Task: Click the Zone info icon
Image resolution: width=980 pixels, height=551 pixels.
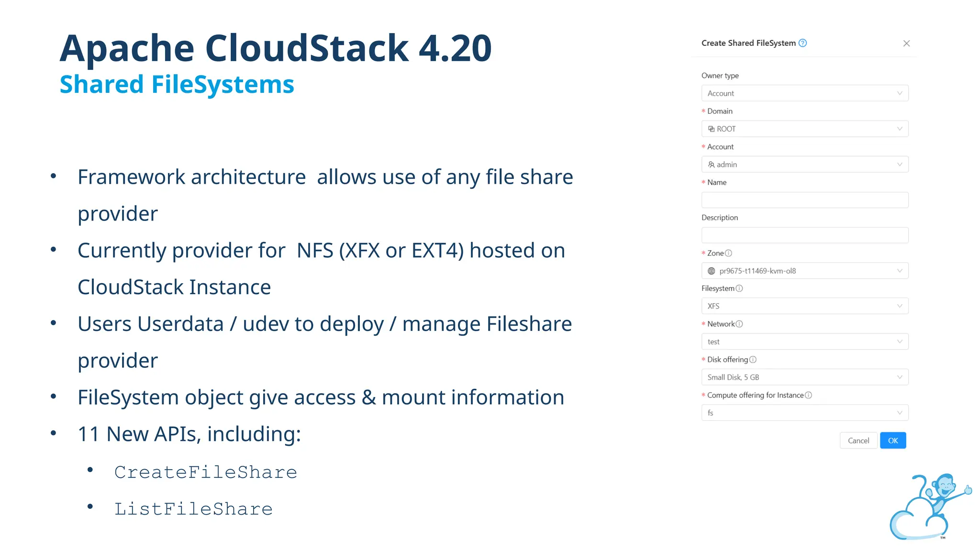Action: pos(728,253)
